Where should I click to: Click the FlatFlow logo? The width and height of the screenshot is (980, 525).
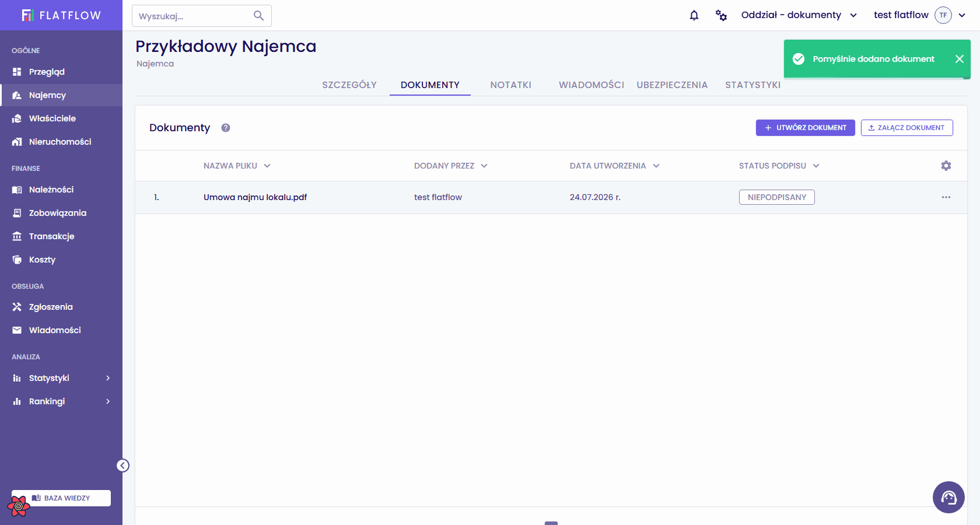pos(61,15)
